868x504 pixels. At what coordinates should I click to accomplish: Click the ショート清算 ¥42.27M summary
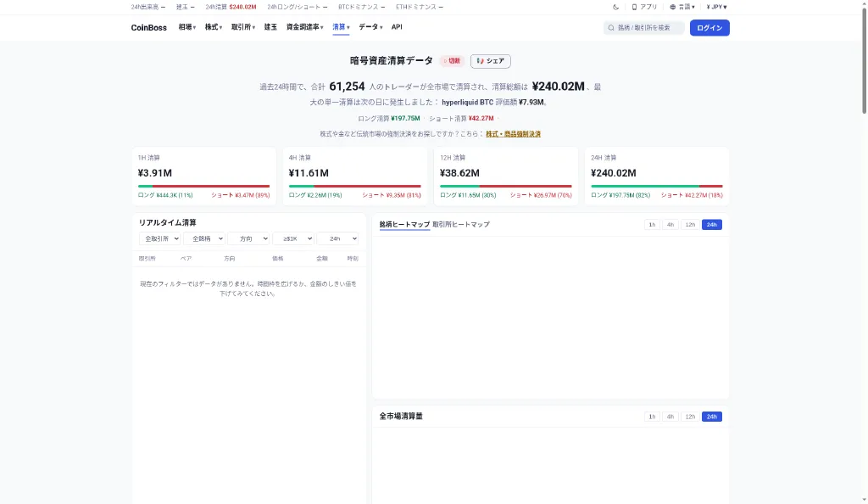pos(461,119)
